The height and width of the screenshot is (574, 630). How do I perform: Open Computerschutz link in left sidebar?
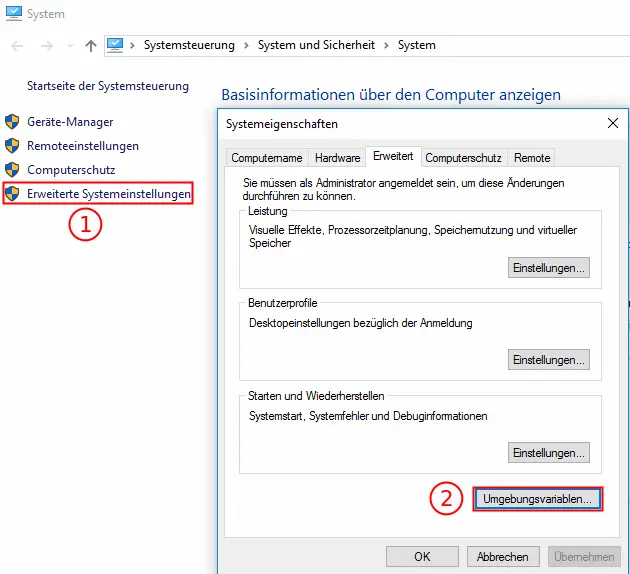(x=71, y=170)
